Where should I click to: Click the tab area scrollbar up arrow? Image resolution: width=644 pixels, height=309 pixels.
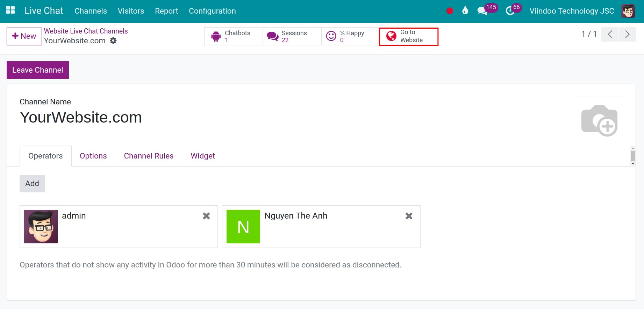click(633, 148)
